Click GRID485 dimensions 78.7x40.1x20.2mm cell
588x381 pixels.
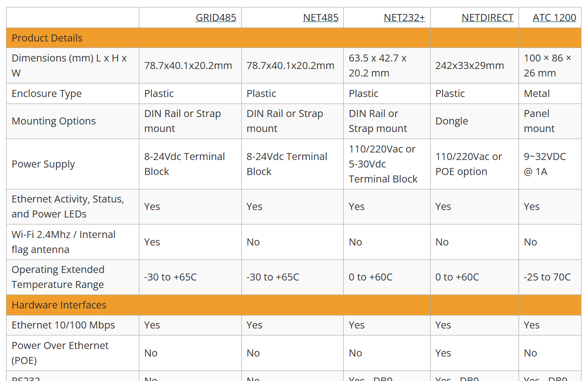pyautogui.click(x=190, y=65)
